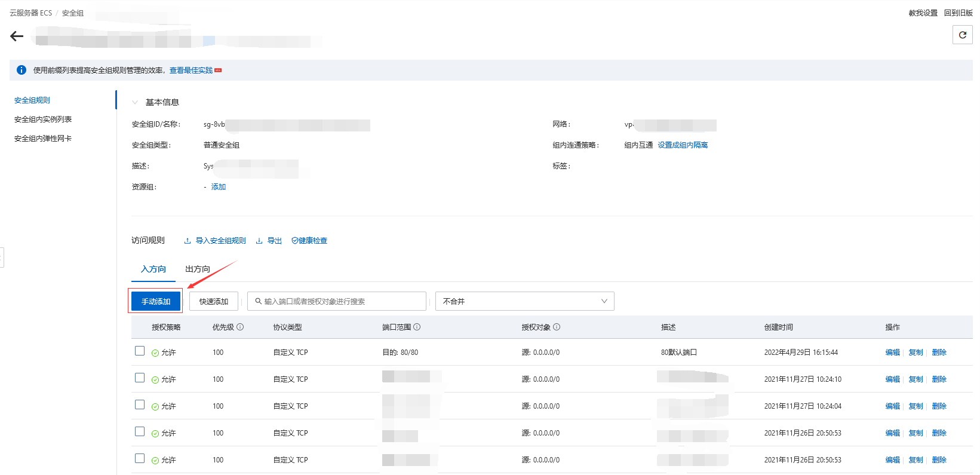Click the shield icon of 健康检查
This screenshot has width=980, height=475.
pos(295,241)
